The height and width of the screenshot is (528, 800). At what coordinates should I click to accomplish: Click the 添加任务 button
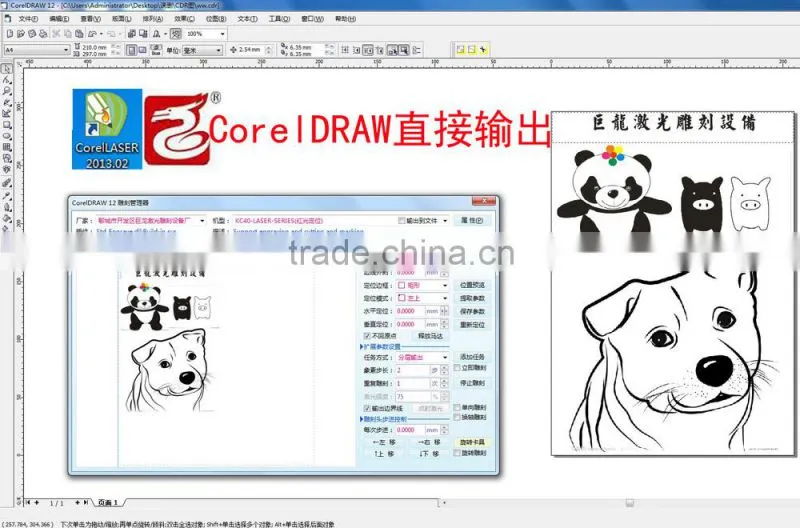pyautogui.click(x=472, y=357)
